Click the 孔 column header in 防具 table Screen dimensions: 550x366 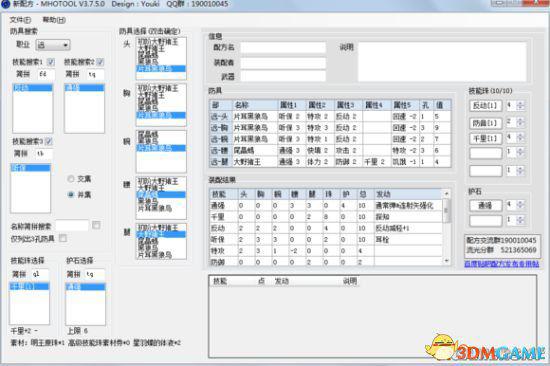426,105
